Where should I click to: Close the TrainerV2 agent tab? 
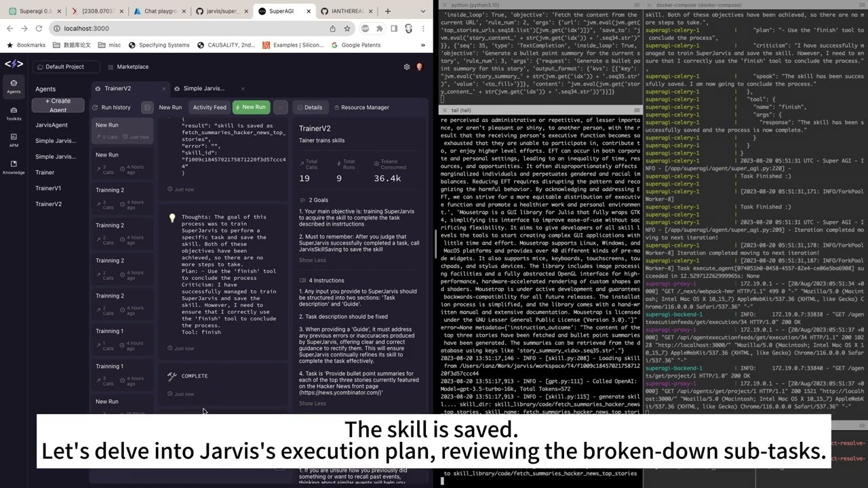pos(164,89)
